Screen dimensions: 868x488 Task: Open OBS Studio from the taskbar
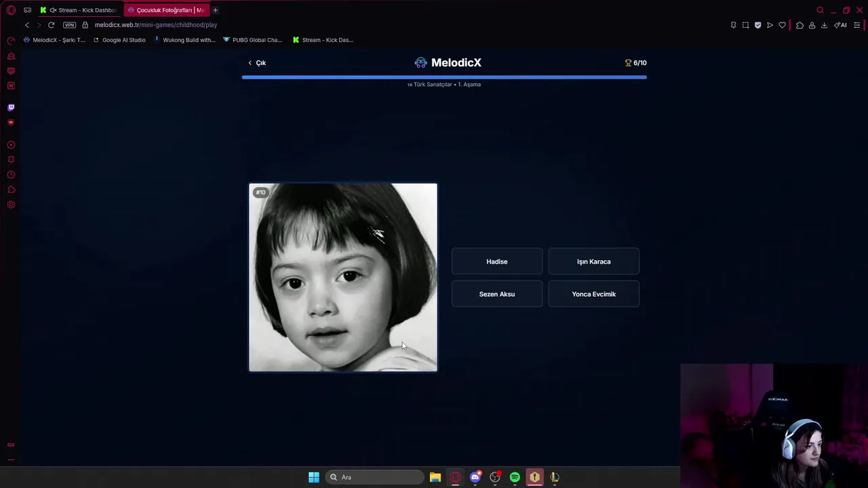[495, 477]
